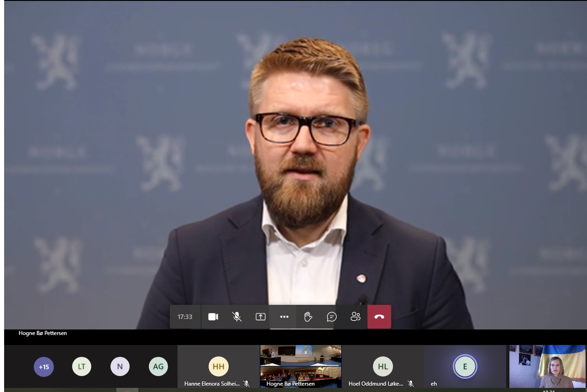Image resolution: width=587 pixels, height=392 pixels.
Task: Show the participants list
Action: click(356, 317)
